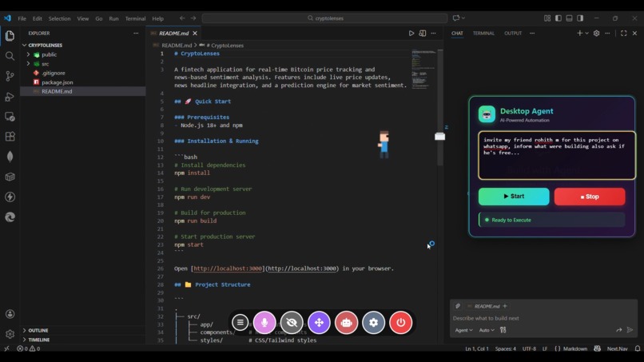Viewport: 644px width, 362px height.
Task: Click the errors and warnings status indicator
Action: tap(28, 349)
